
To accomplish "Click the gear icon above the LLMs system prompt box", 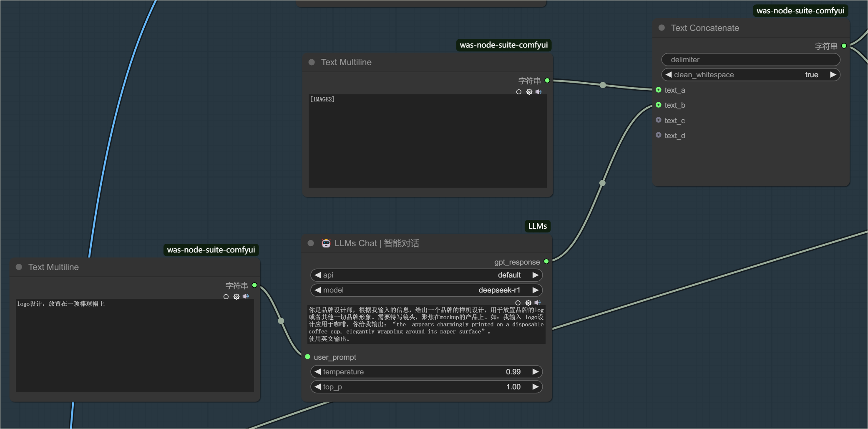I will point(528,303).
